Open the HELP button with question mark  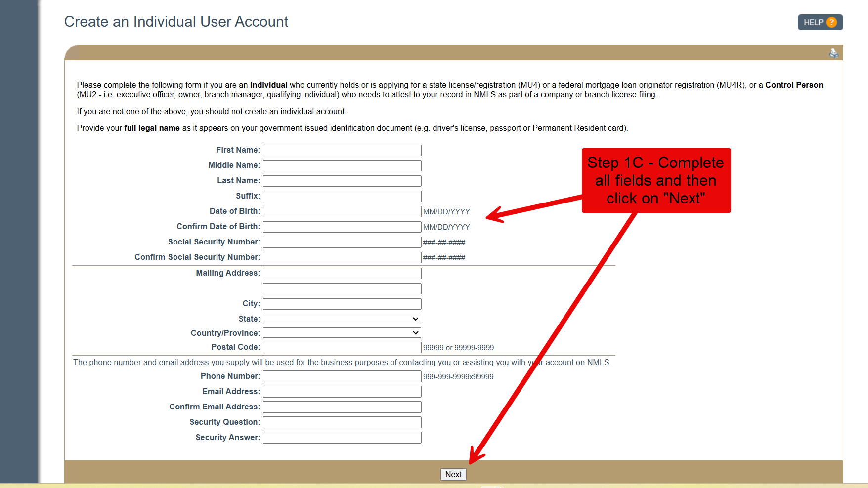pos(820,22)
